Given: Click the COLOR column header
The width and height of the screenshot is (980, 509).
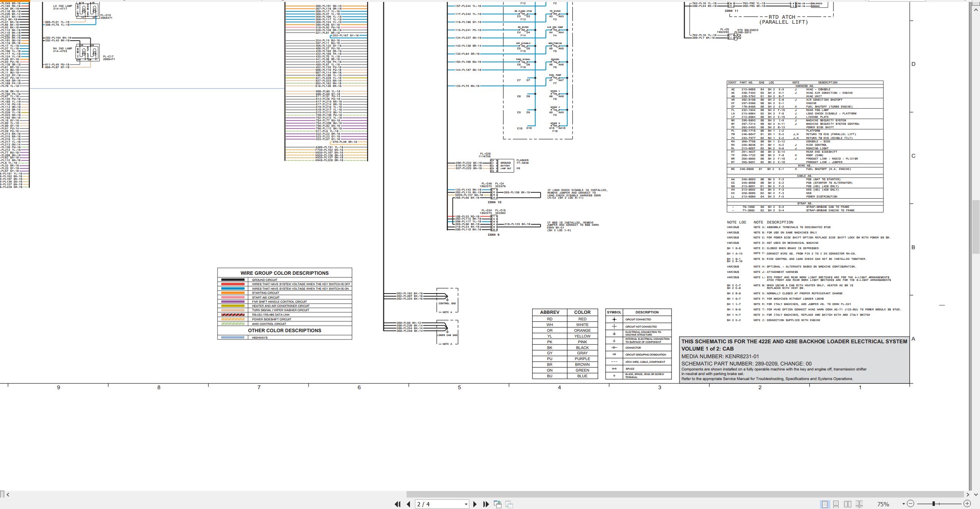Looking at the screenshot, I should 582,312.
